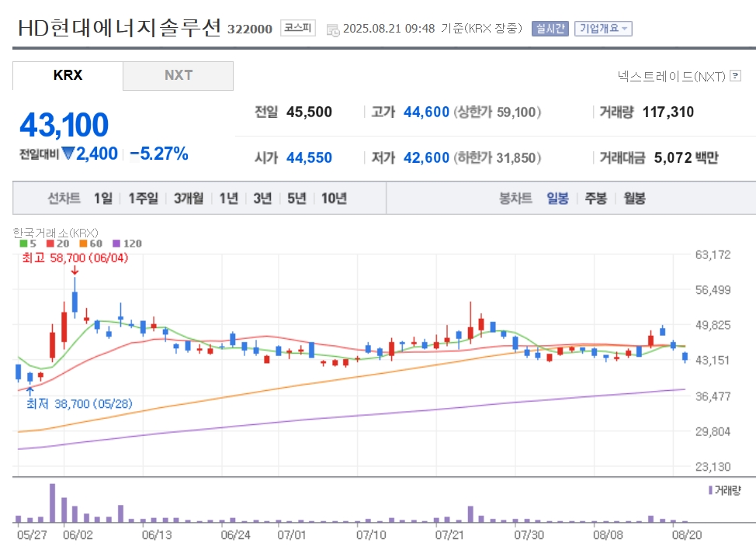Click the 거래대금 value 5,072 백만

(686, 157)
